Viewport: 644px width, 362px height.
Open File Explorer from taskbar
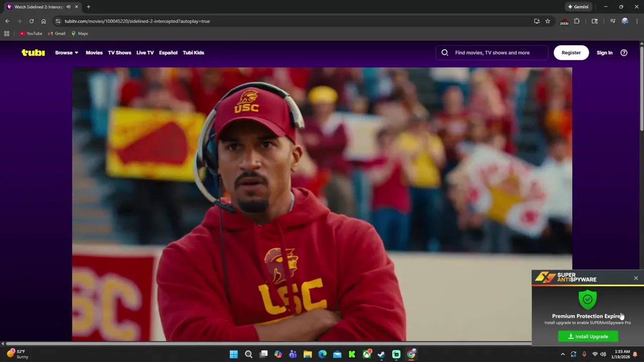[x=307, y=354]
